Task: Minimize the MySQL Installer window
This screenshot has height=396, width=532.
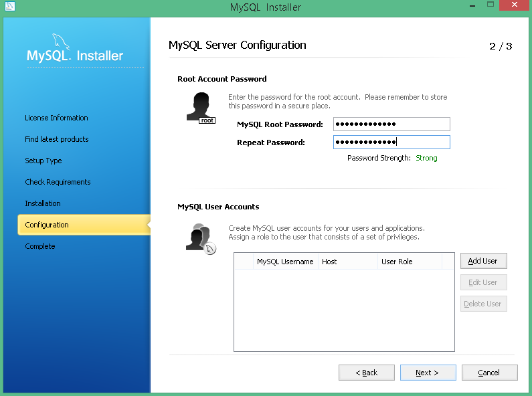Action: (472, 5)
